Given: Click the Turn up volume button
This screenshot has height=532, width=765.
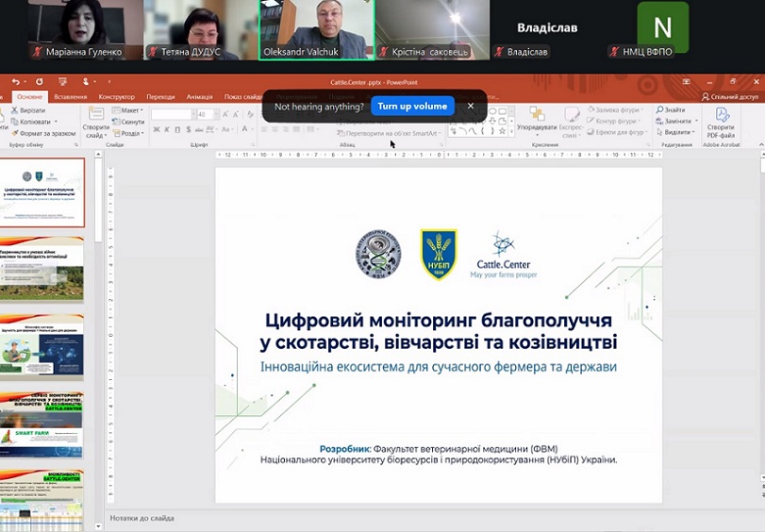Looking at the screenshot, I should point(412,106).
